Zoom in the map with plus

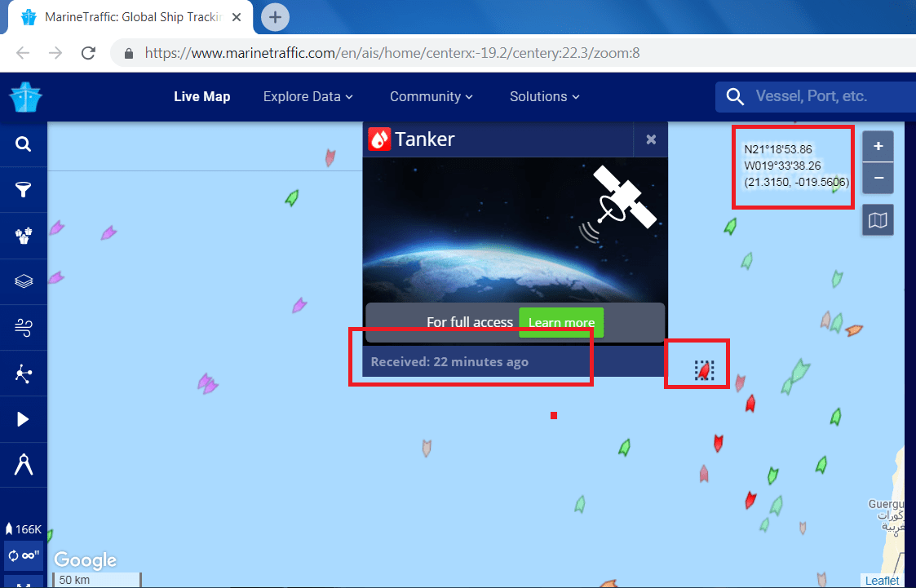[878, 147]
